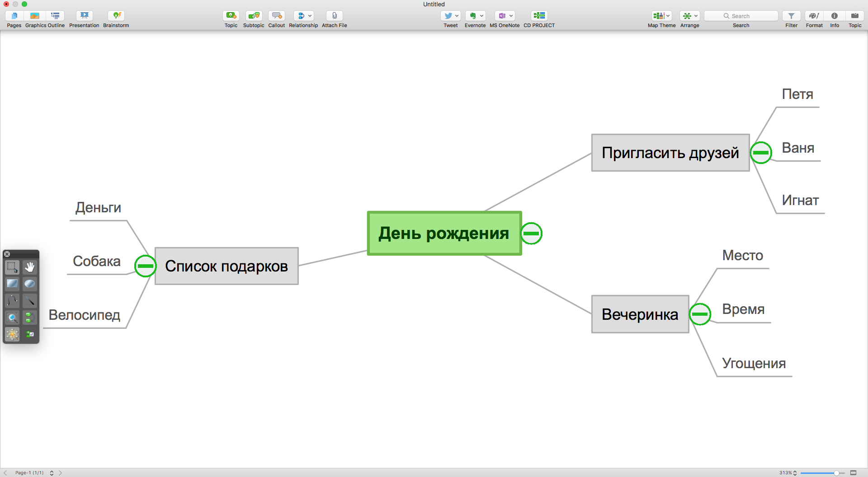868x477 pixels.
Task: Select the Велосипед subtopic
Action: tap(85, 315)
